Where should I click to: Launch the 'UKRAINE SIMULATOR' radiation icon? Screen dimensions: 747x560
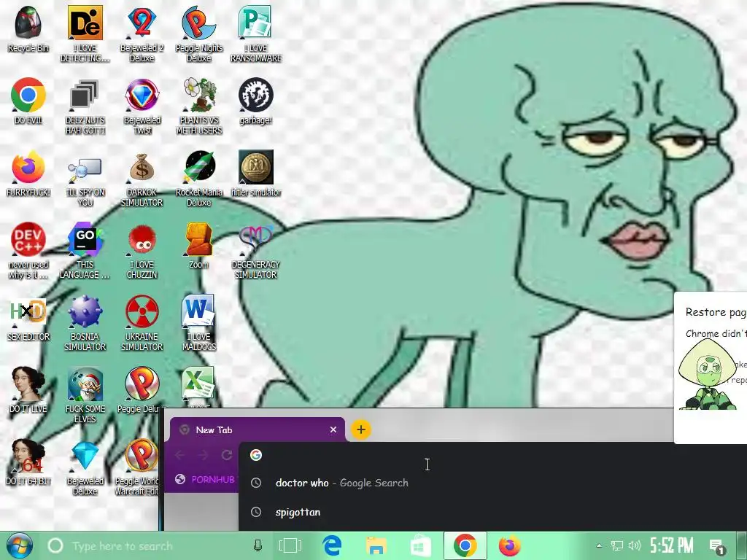(x=142, y=323)
